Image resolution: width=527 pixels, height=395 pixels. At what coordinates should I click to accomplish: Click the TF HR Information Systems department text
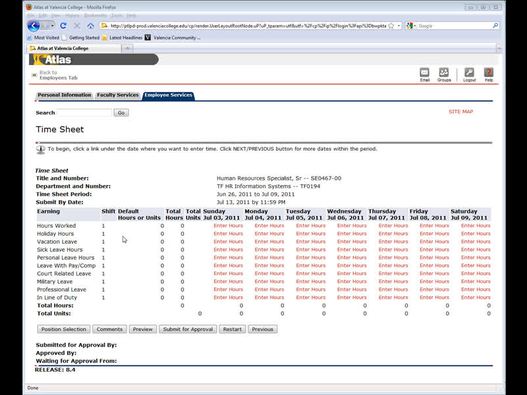[x=268, y=186]
